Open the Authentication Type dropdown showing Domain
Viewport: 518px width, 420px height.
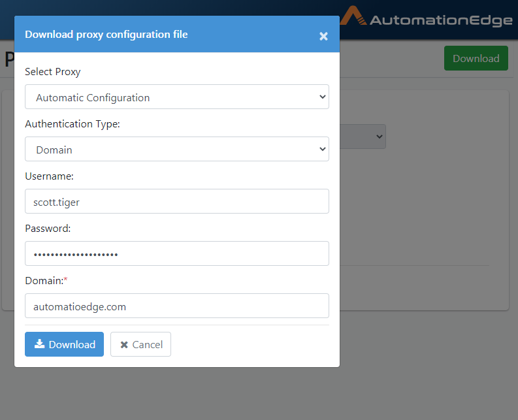pos(177,149)
